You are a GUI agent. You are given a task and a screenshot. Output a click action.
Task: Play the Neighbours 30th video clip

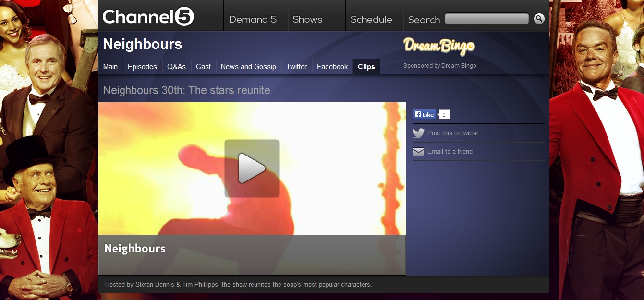pos(252,168)
